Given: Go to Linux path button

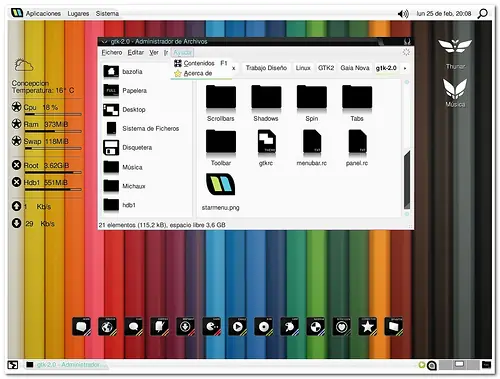Looking at the screenshot, I should 303,68.
